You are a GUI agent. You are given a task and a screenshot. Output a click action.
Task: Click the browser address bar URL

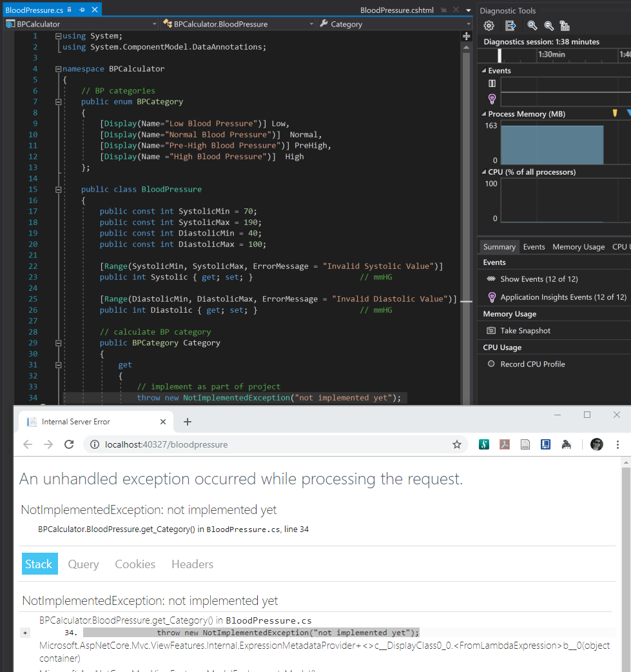coord(166,444)
